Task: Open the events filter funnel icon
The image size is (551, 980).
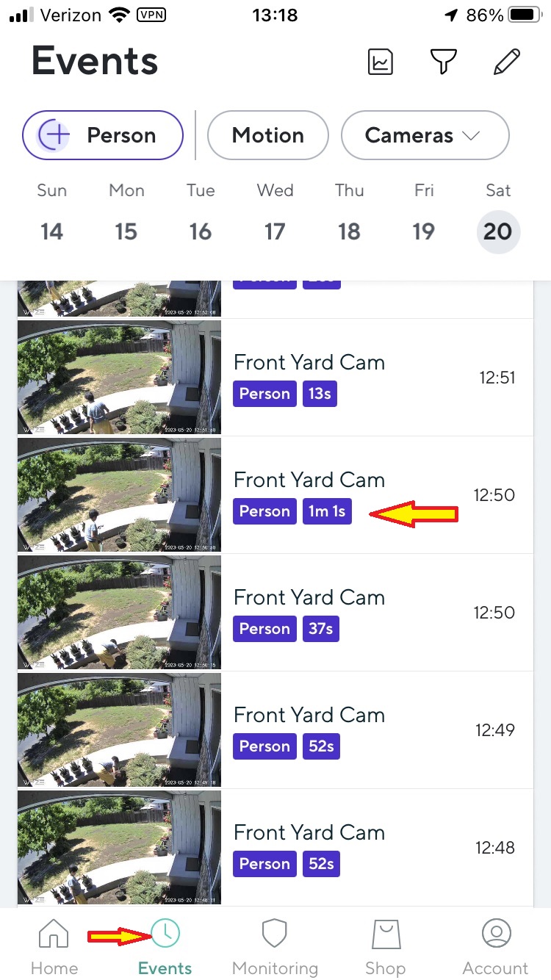Action: click(444, 62)
